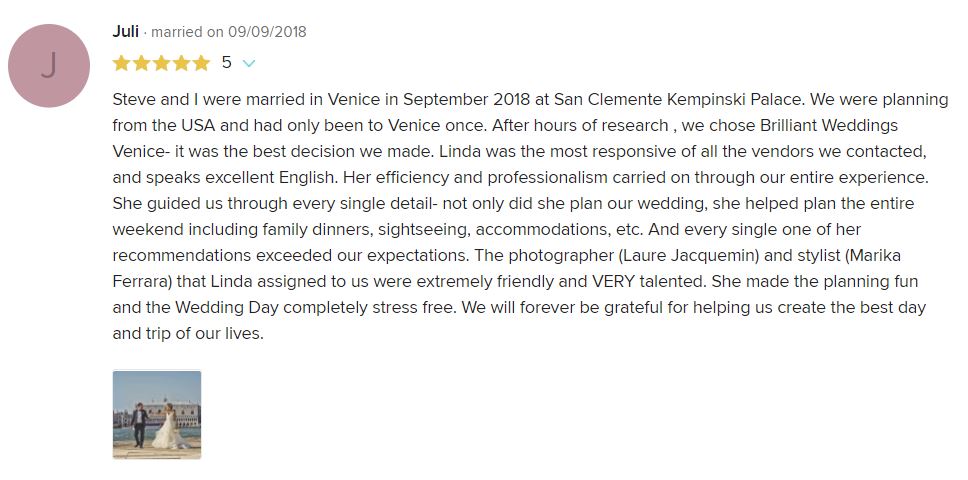Image resolution: width=968 pixels, height=480 pixels.
Task: Click the J avatar circle
Action: tap(49, 66)
